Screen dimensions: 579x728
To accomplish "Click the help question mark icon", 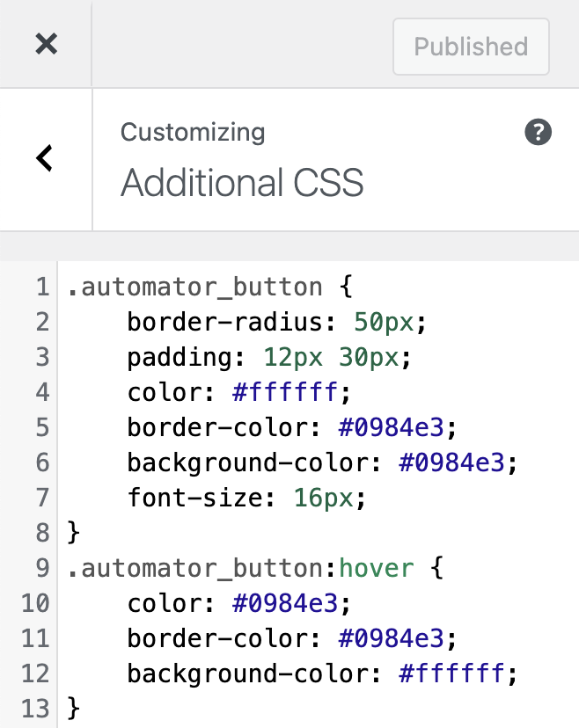I will (x=539, y=133).
